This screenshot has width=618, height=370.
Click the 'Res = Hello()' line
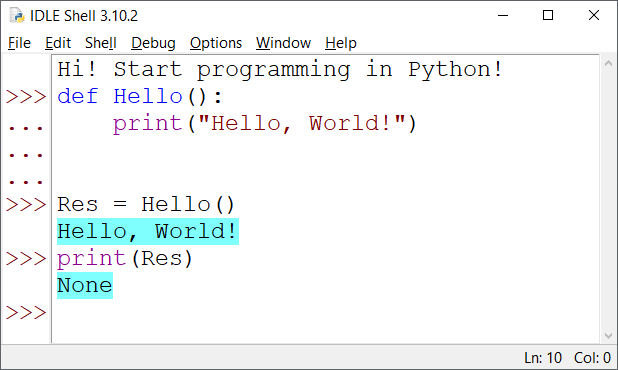tap(146, 205)
